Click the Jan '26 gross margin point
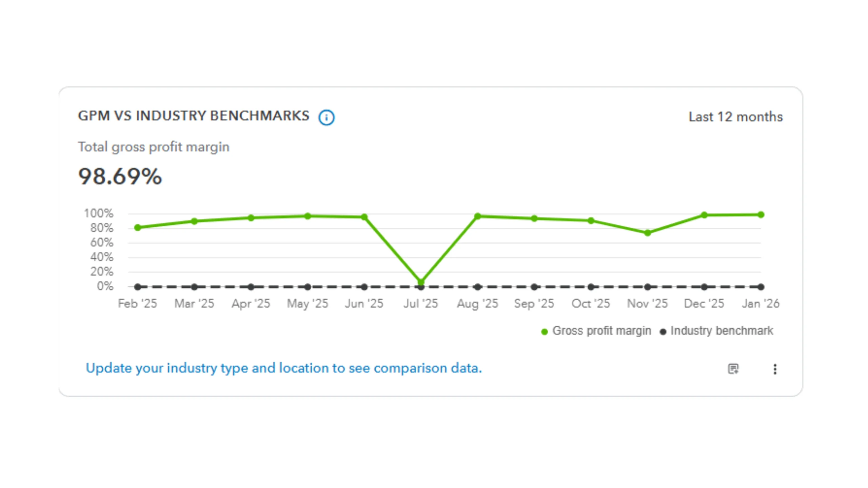Screen dimensions: 868x488 click(761, 215)
